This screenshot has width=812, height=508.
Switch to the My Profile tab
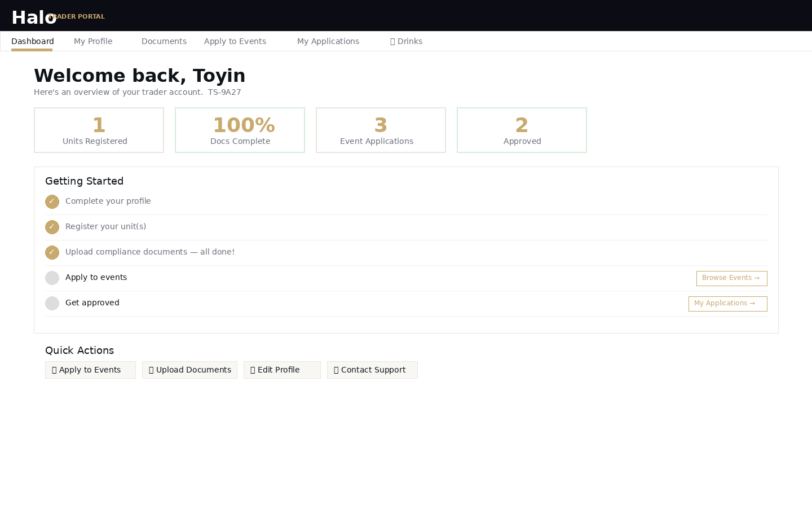pyautogui.click(x=93, y=41)
